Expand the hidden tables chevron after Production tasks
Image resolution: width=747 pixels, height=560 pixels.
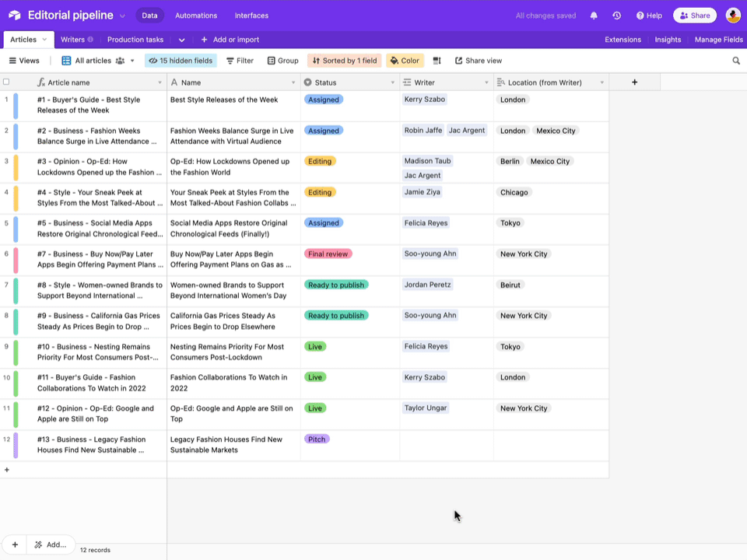181,40
